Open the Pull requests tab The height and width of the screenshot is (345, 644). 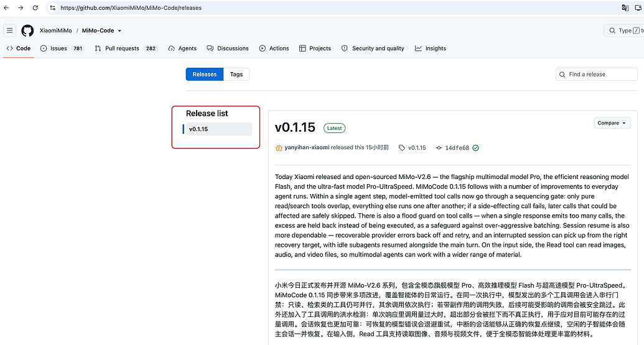[x=126, y=48]
